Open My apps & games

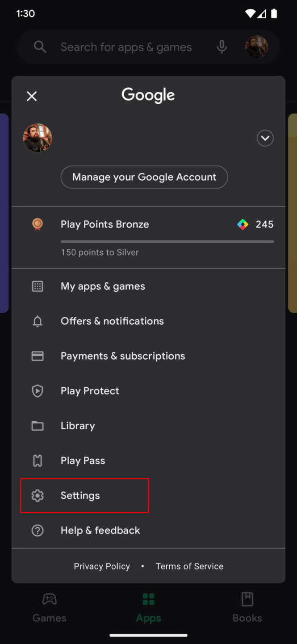(x=103, y=286)
